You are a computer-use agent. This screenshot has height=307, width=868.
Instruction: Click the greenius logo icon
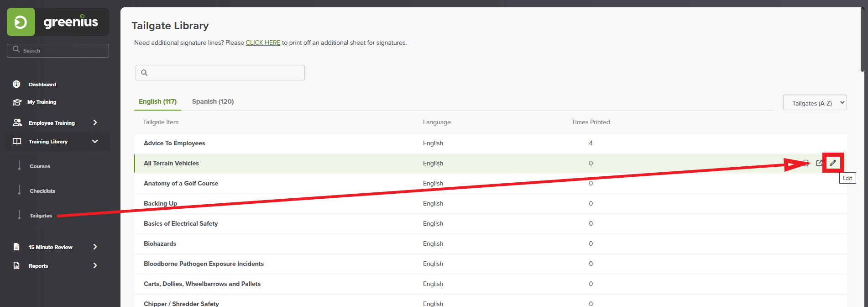coord(21,22)
